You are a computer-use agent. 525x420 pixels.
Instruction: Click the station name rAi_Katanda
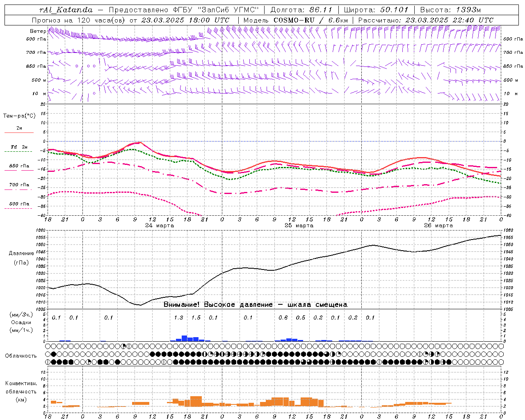[66, 10]
